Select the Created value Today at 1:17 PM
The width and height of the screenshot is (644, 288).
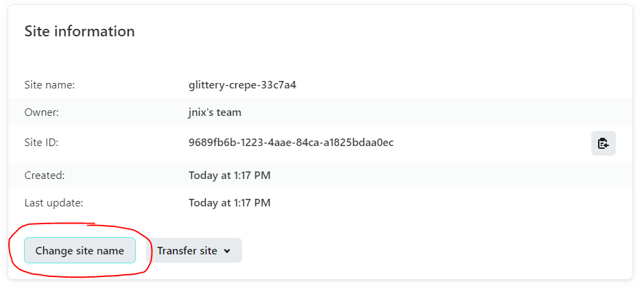(230, 176)
